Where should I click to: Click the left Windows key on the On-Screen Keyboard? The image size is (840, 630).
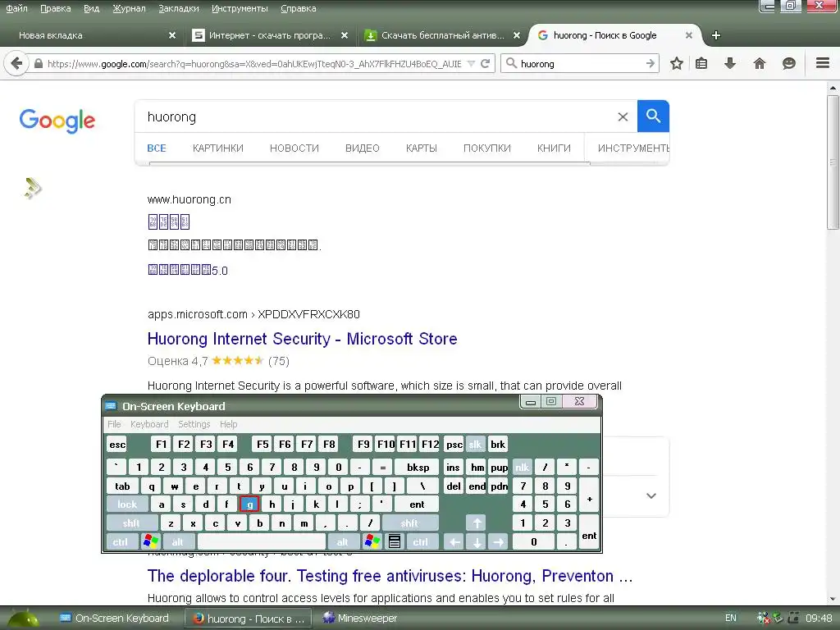point(151,541)
